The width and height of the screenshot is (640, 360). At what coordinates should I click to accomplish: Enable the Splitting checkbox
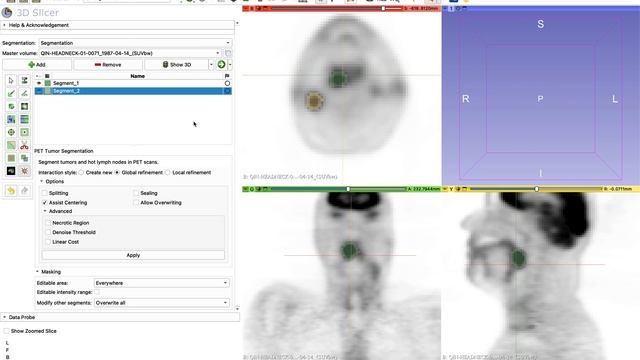click(x=45, y=193)
